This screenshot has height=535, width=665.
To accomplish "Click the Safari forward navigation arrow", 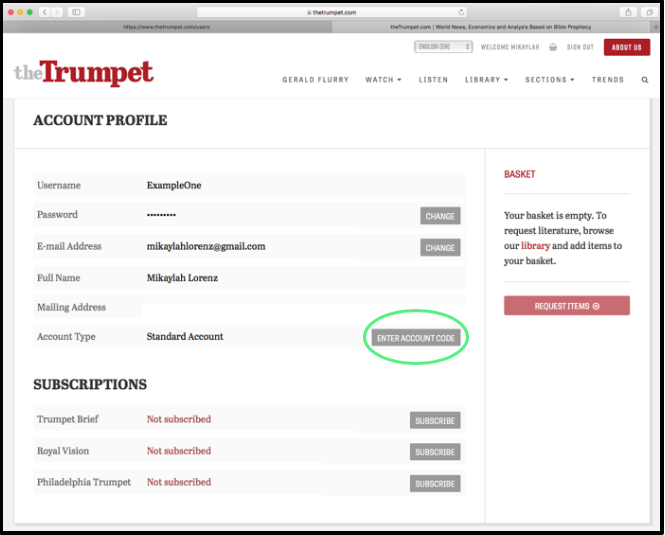I will 57,12.
